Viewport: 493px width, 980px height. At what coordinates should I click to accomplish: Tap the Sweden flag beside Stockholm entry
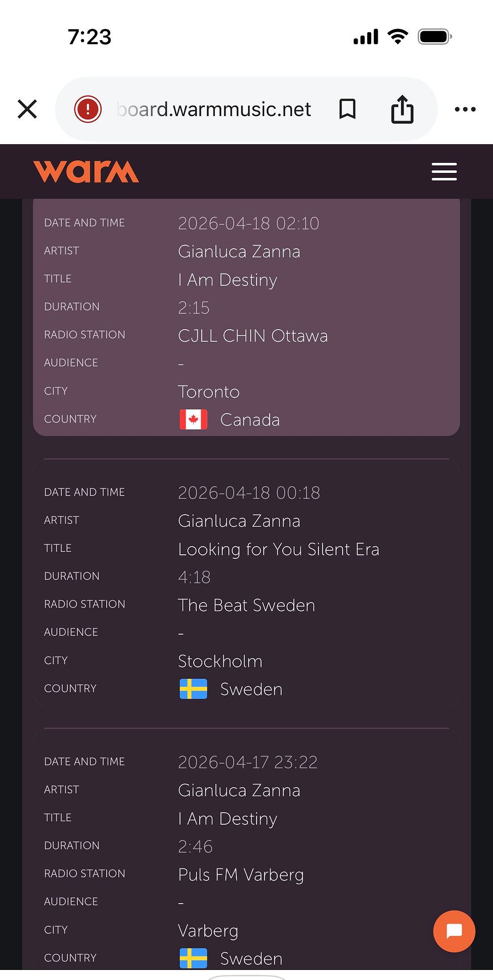[193, 689]
